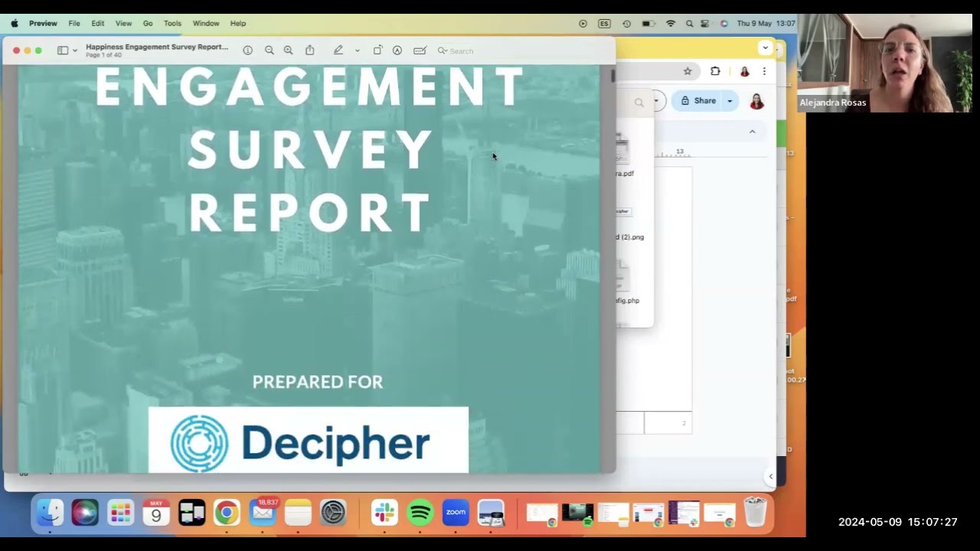Image resolution: width=980 pixels, height=551 pixels.
Task: Open the Chrome three-dot menu
Action: (763, 71)
